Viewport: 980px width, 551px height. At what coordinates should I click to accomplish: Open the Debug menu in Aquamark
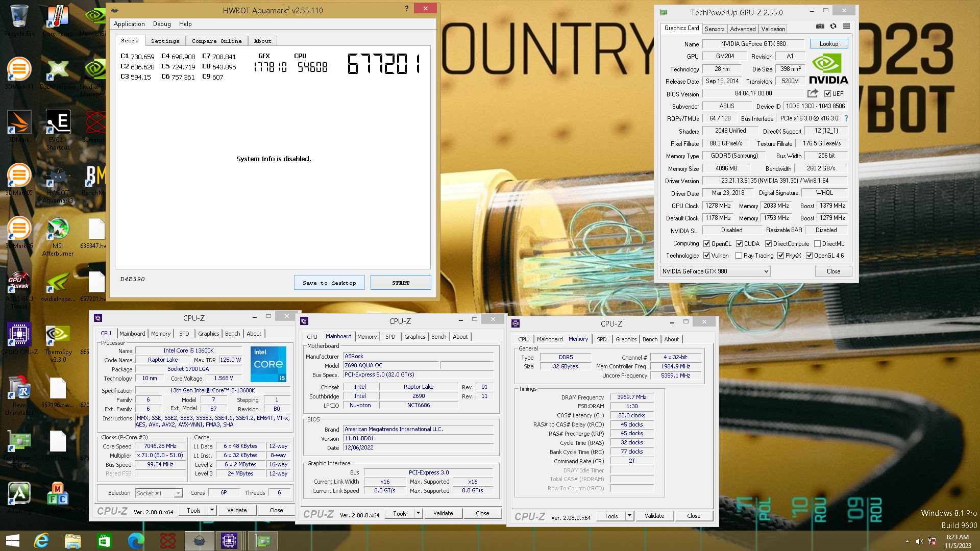click(162, 24)
